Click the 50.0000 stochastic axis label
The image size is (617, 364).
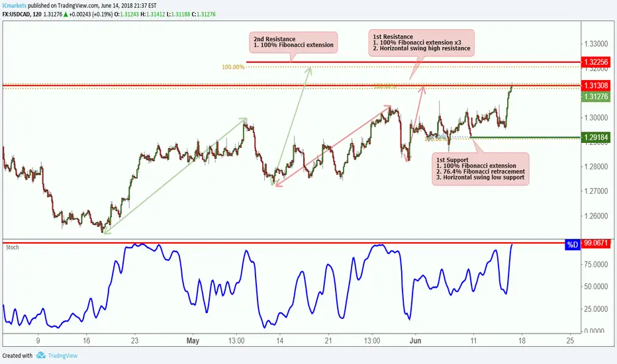(x=596, y=287)
